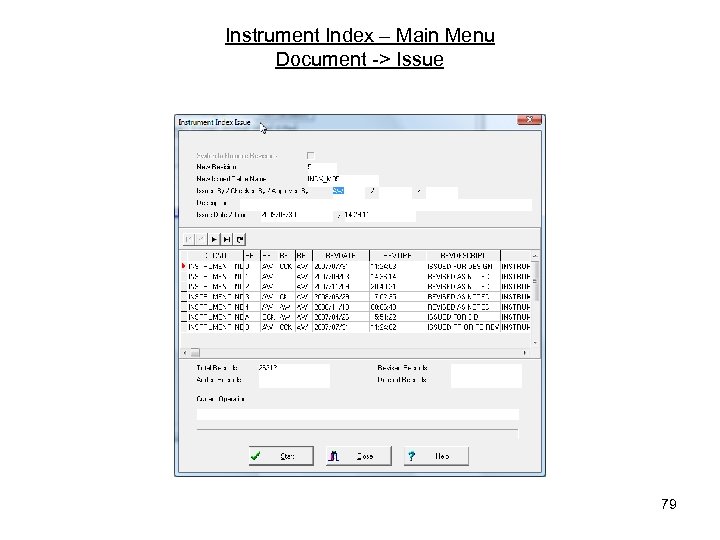Open Help with the question mark button
Screen dimensions: 720x540
436,456
